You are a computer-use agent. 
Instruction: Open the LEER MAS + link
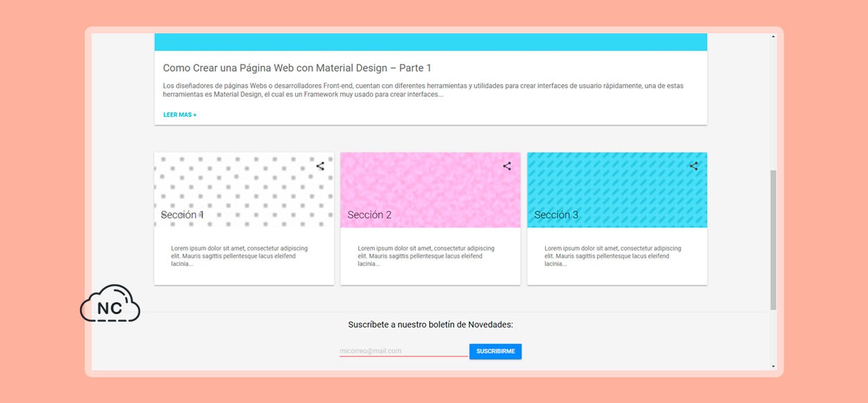[180, 115]
